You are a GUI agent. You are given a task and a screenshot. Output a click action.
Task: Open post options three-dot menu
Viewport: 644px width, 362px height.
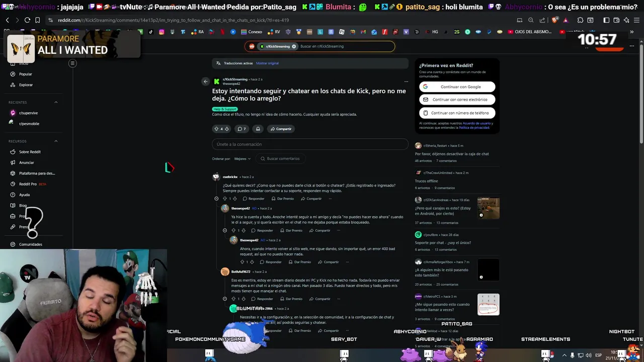tap(406, 81)
